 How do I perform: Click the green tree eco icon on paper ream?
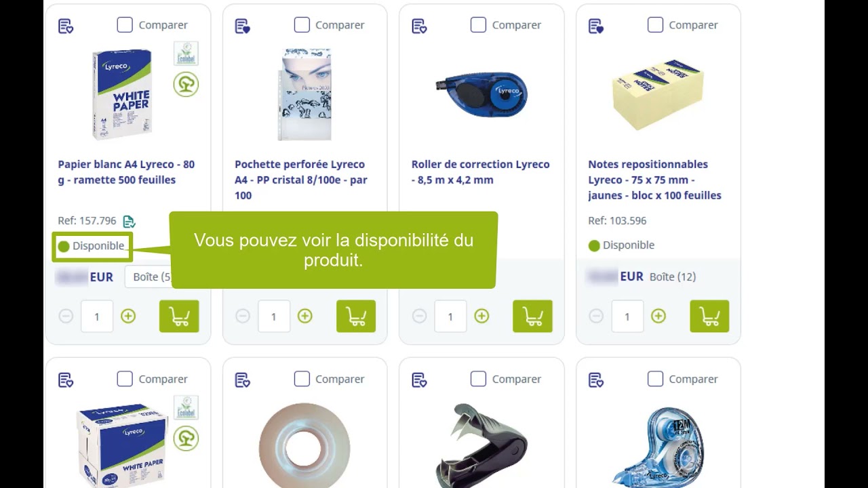(x=186, y=84)
